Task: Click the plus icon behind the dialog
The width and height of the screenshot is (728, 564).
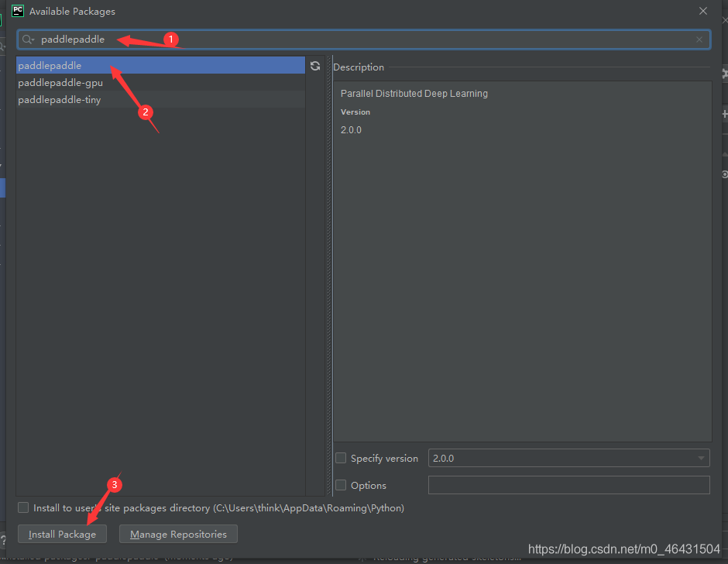Action: [x=724, y=114]
